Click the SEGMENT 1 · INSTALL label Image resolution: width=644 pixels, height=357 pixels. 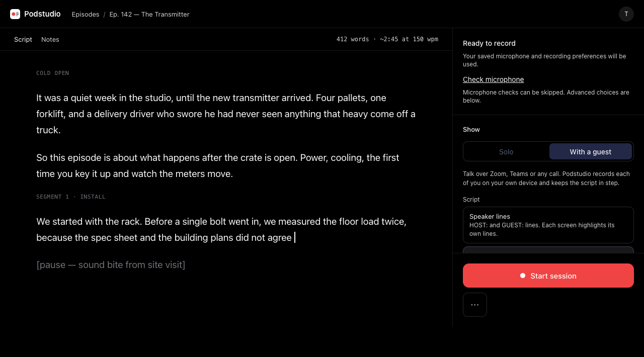click(x=71, y=197)
